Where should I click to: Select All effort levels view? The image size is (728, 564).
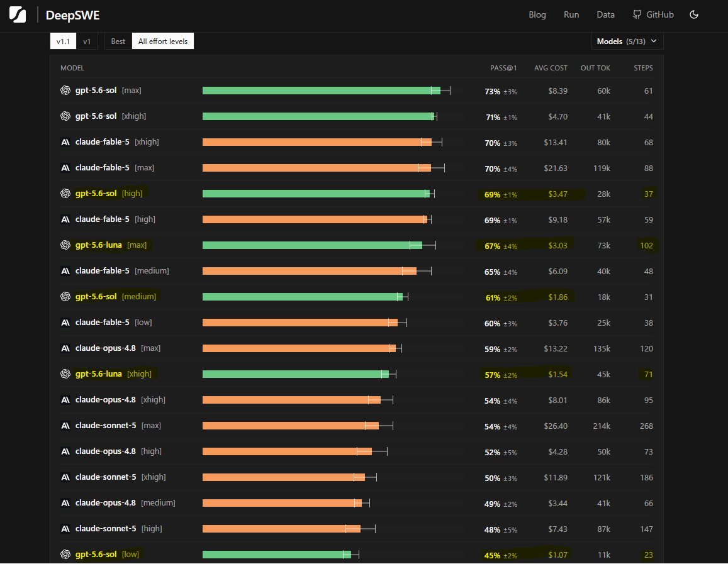[x=163, y=41]
